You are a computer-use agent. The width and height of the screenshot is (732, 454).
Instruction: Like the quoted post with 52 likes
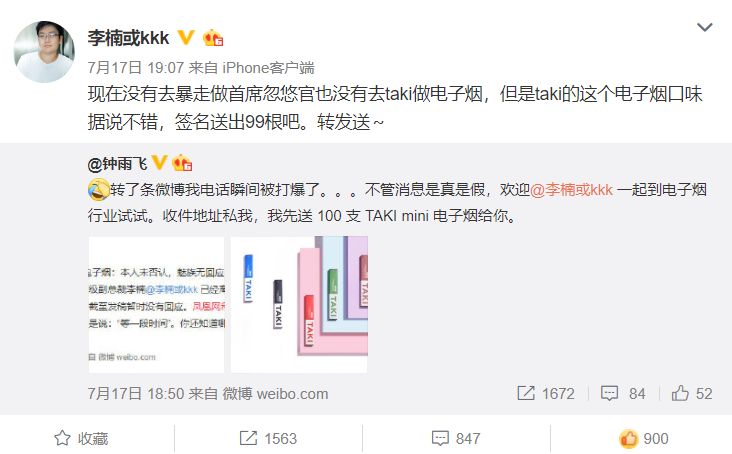pyautogui.click(x=692, y=394)
